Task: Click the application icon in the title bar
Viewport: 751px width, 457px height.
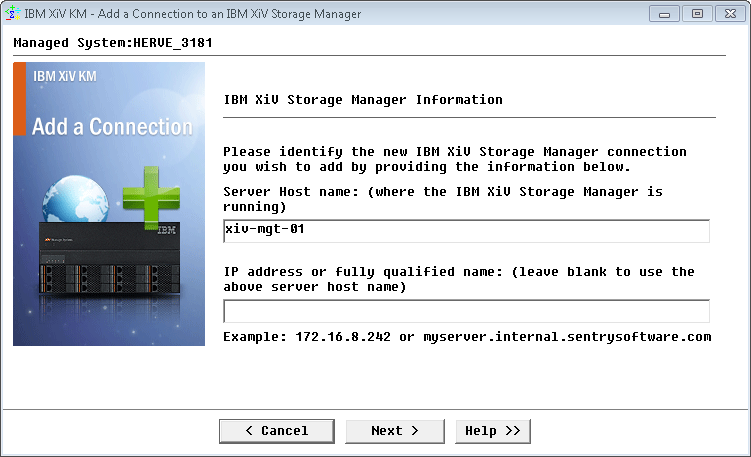Action: click(x=14, y=14)
